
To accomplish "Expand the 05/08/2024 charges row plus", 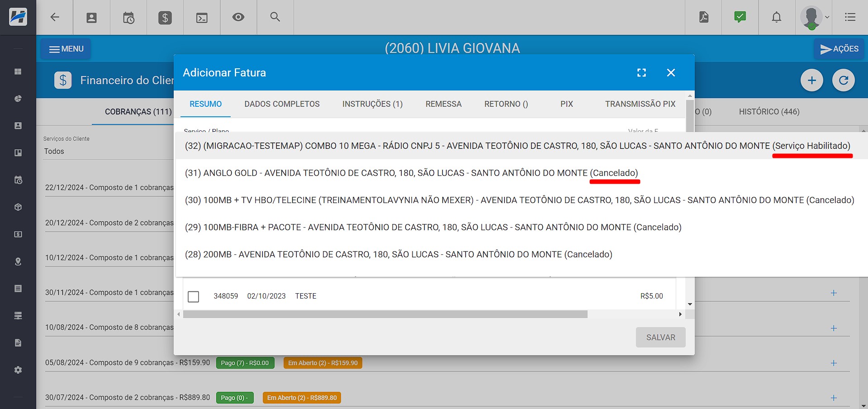I will 834,363.
